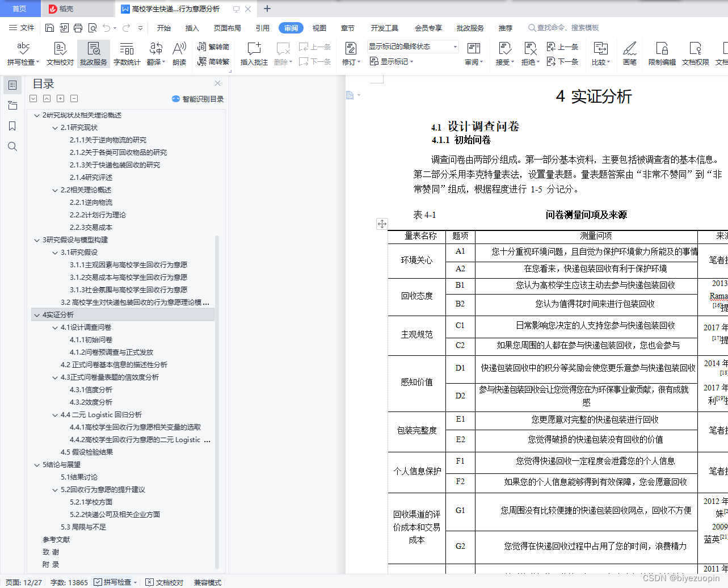Undo the last action
Image resolution: width=728 pixels, height=588 pixels.
107,28
